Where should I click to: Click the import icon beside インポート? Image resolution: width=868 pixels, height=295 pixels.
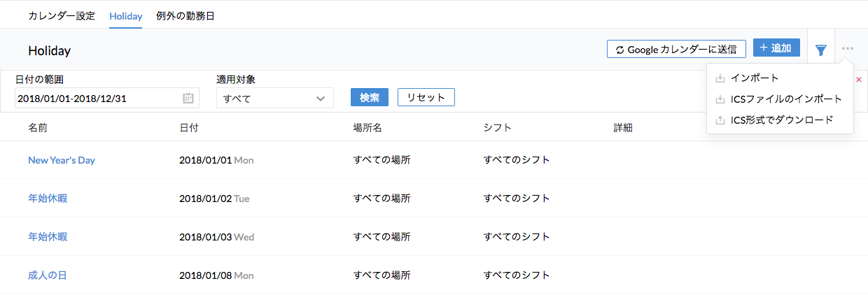720,78
